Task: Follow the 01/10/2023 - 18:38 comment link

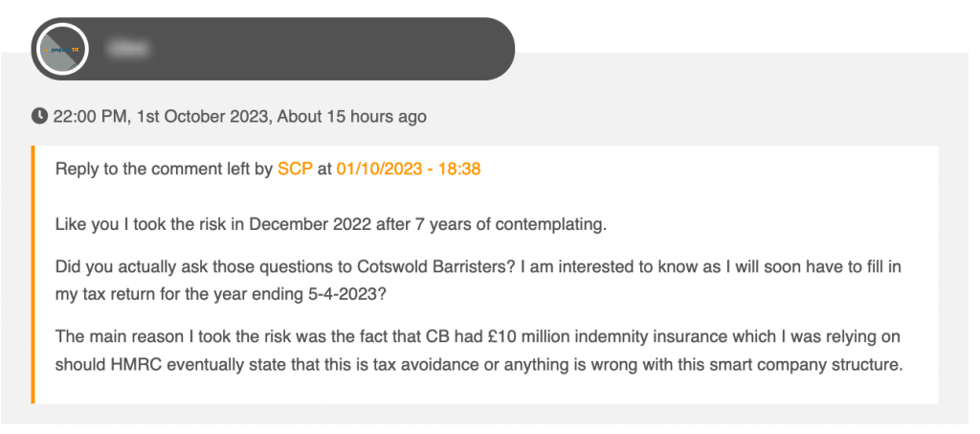Action: (x=409, y=169)
